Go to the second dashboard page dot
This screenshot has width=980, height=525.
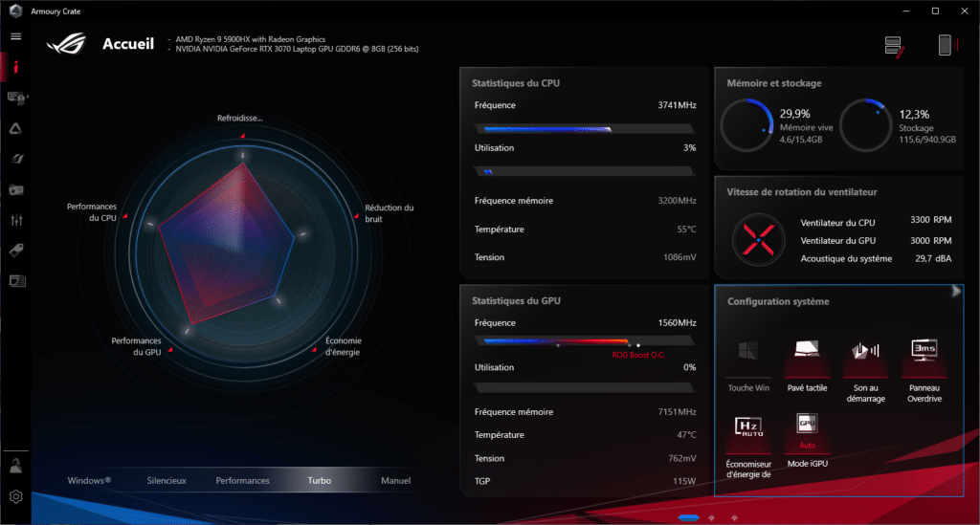point(711,517)
